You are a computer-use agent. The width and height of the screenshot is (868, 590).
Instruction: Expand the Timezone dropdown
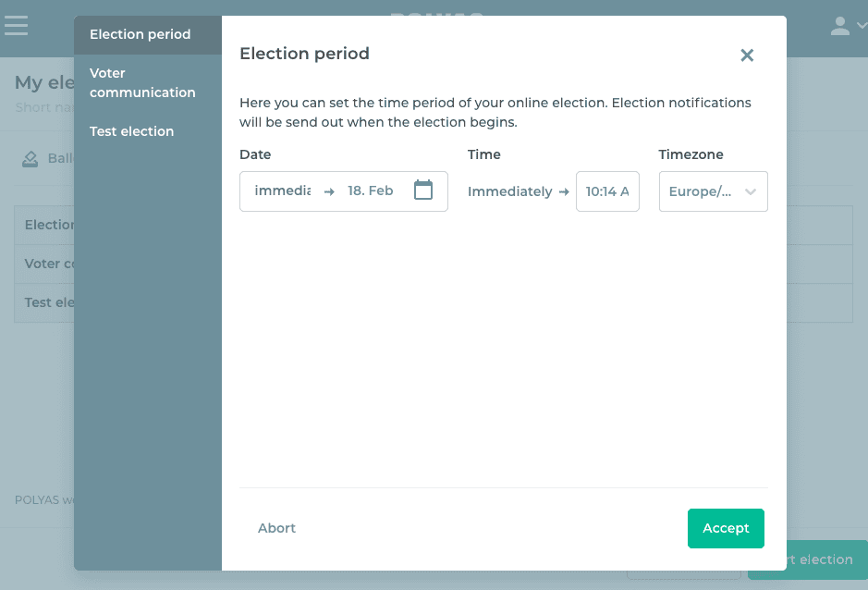point(713,191)
